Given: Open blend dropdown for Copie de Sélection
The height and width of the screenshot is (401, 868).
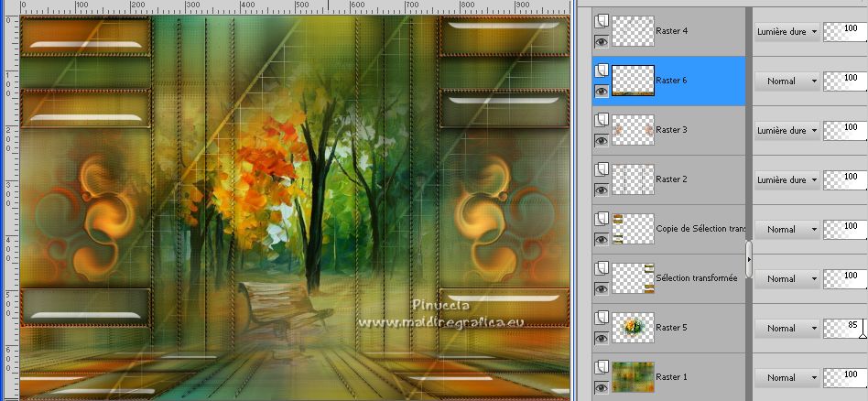Looking at the screenshot, I should click(787, 229).
